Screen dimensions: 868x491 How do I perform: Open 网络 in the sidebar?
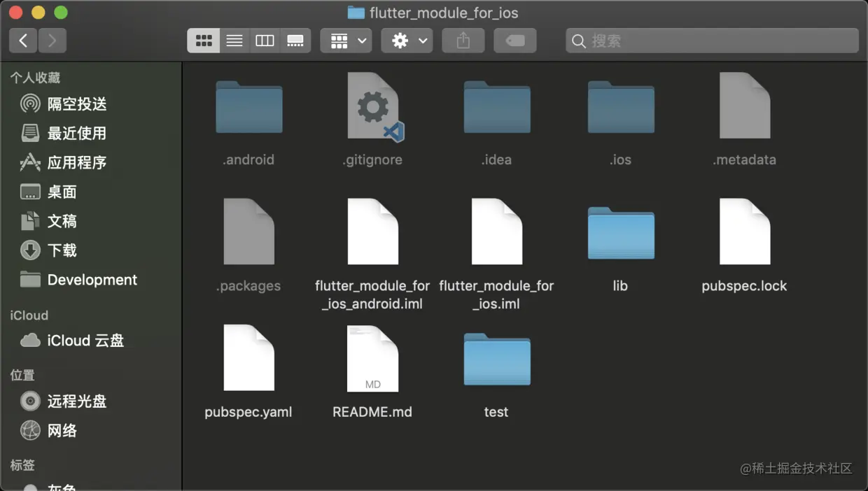[x=91, y=431]
